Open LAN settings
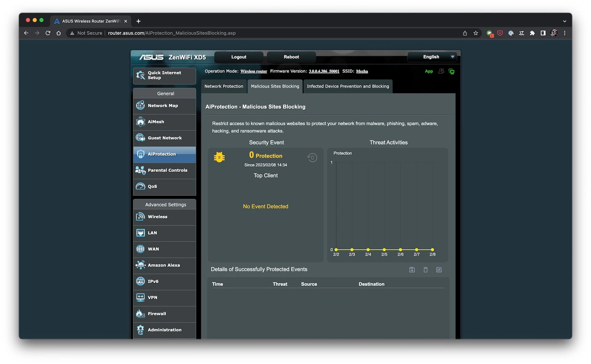The height and width of the screenshot is (364, 591). pyautogui.click(x=164, y=233)
